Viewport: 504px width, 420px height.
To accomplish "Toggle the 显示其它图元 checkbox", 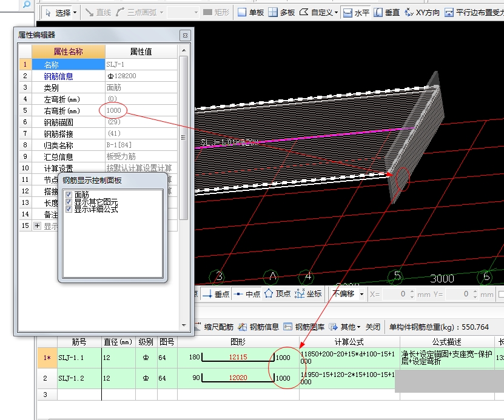I will pyautogui.click(x=69, y=202).
